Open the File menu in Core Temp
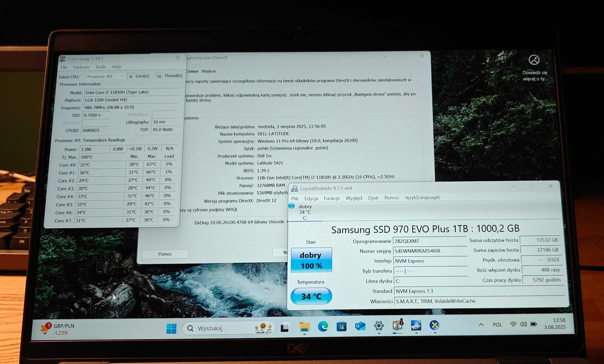The width and height of the screenshot is (604, 364). 64,67
